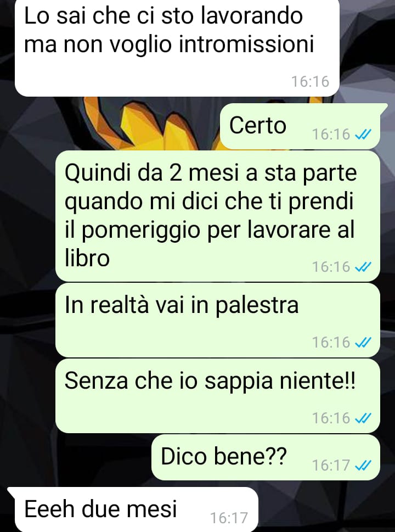The width and height of the screenshot is (395, 532).
Task: Tap the 'Quindi da 2 mesi a sta parte' message
Action: click(x=218, y=216)
